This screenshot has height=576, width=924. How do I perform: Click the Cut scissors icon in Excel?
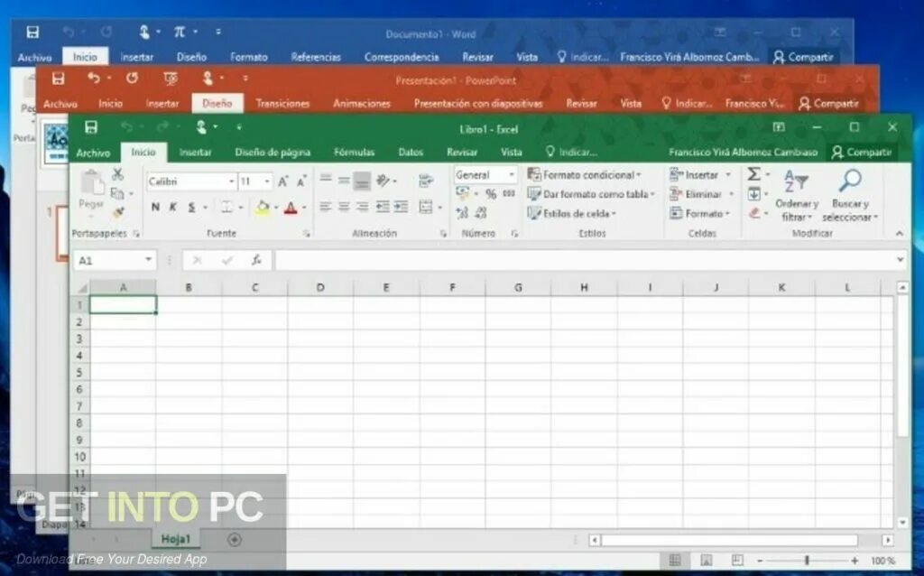point(118,174)
